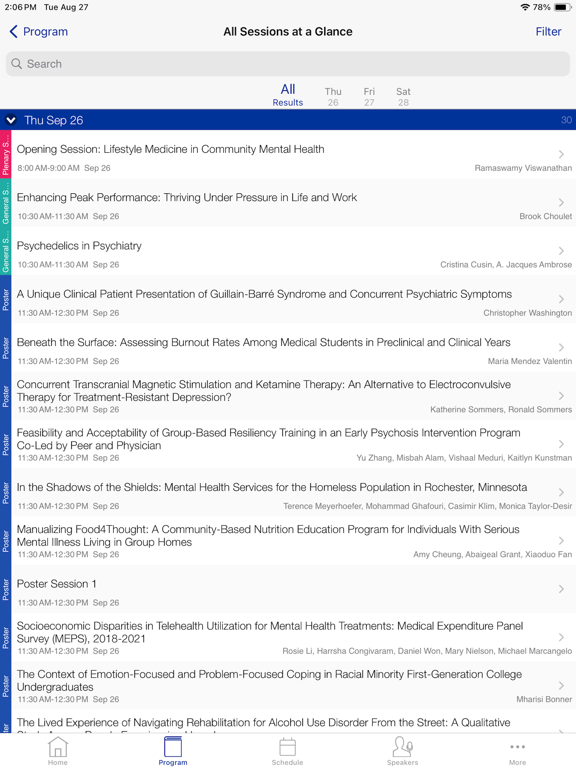Open The Context of Emotion-Focused Coping poster
Image resolution: width=576 pixels, height=768 pixels.
[x=269, y=680]
